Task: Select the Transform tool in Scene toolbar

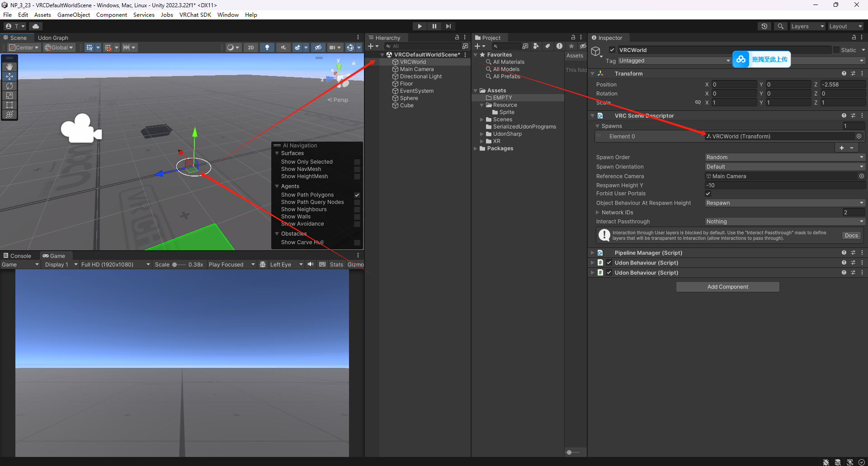Action: (x=9, y=114)
